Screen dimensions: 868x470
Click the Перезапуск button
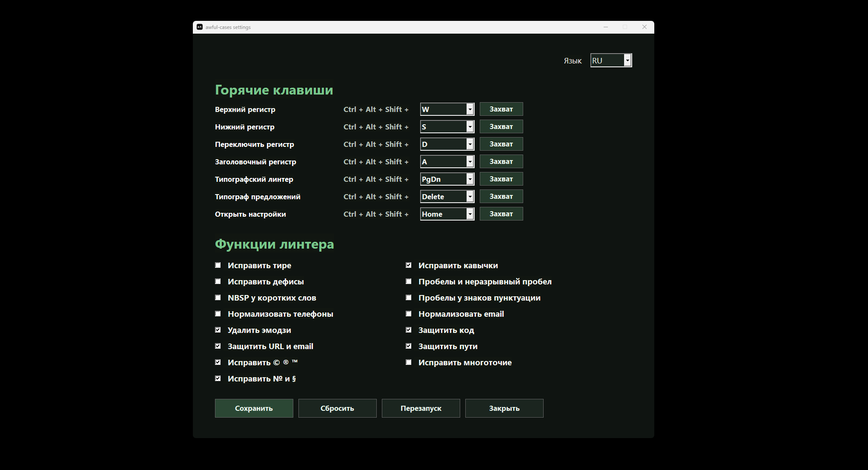(x=421, y=408)
